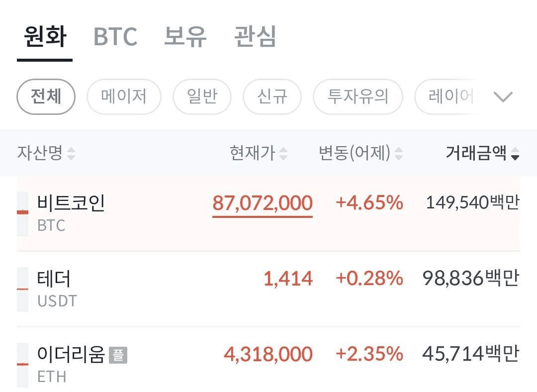Image resolution: width=537 pixels, height=392 pixels.
Task: Open the 비트코인 BTC row
Action: click(x=268, y=213)
